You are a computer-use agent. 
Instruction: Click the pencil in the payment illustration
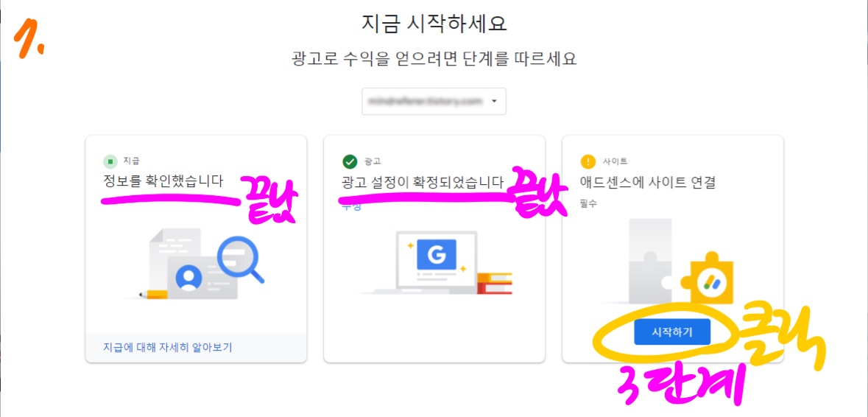click(x=154, y=293)
